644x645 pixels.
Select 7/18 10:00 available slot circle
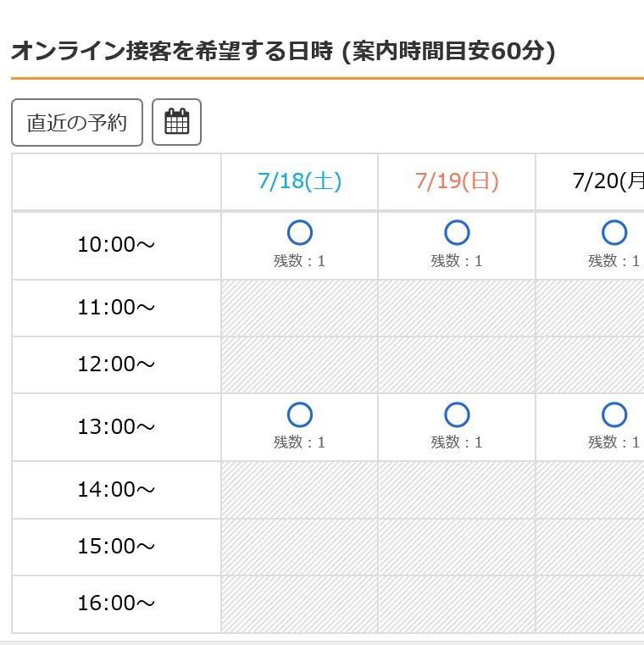pos(300,233)
